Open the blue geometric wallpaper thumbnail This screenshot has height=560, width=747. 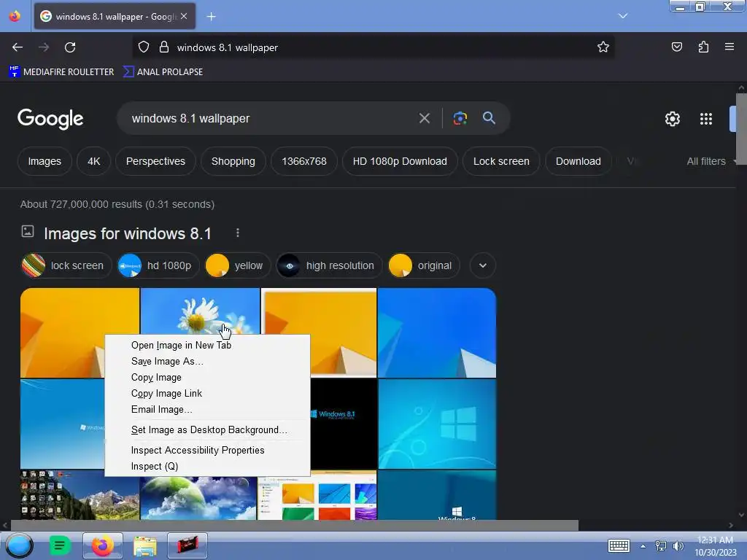437,332
